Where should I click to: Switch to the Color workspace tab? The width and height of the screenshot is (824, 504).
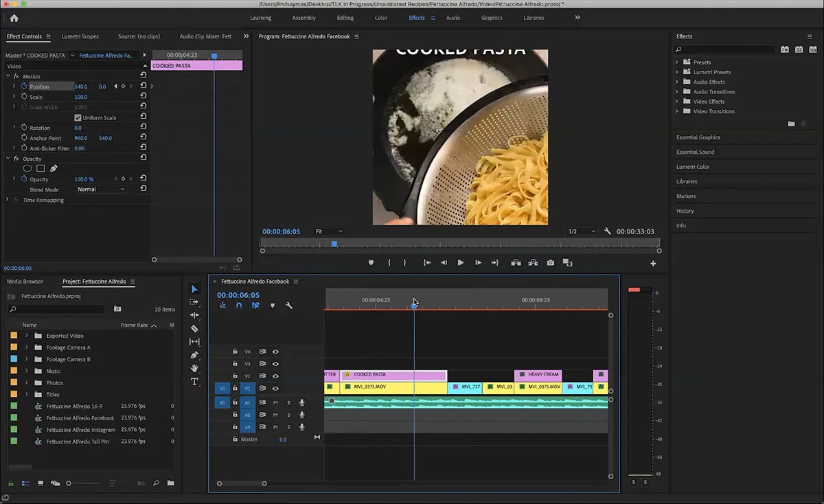380,18
